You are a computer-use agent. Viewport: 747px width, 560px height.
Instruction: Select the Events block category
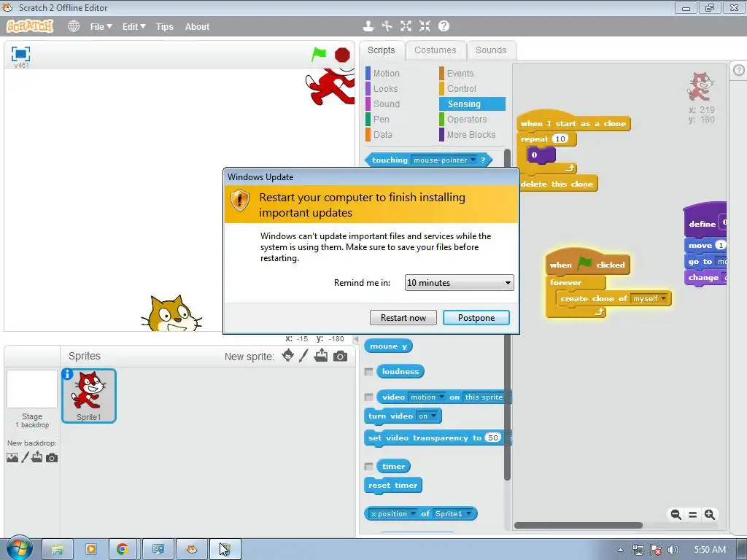click(460, 74)
